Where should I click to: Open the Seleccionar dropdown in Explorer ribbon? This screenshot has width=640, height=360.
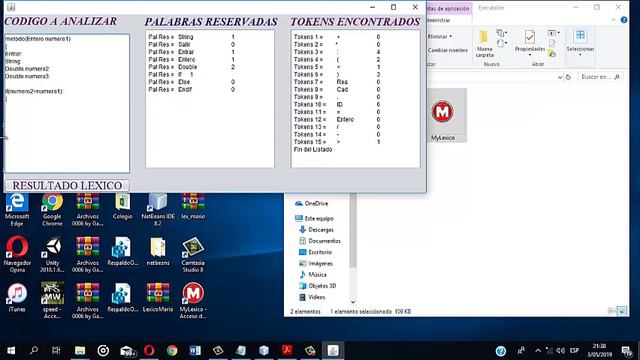(580, 42)
